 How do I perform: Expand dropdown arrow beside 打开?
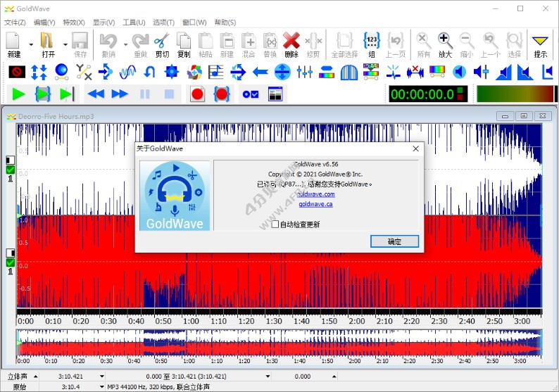click(x=65, y=44)
